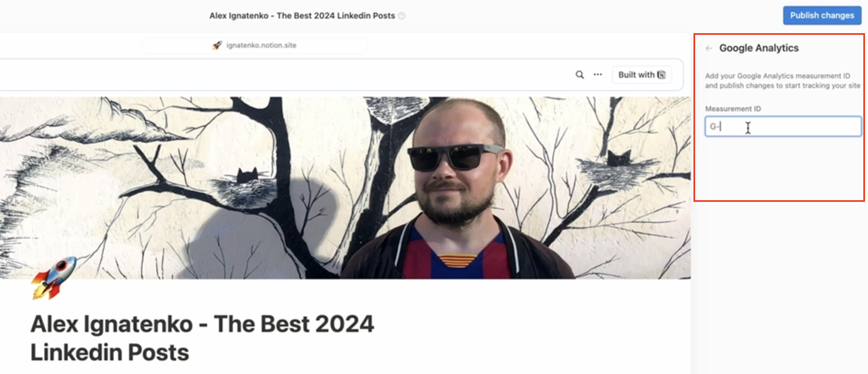Click the large page heading text
This screenshot has height=374, width=868.
point(202,338)
